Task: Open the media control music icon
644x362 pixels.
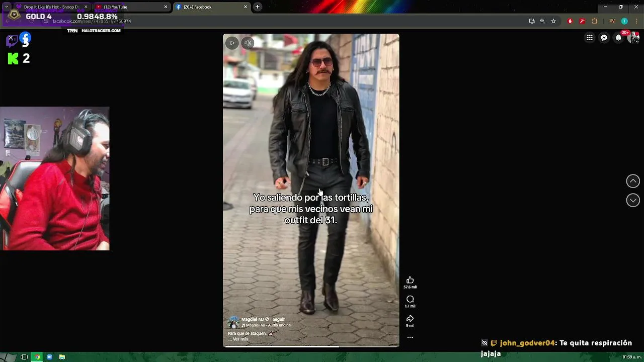Action: click(612, 21)
